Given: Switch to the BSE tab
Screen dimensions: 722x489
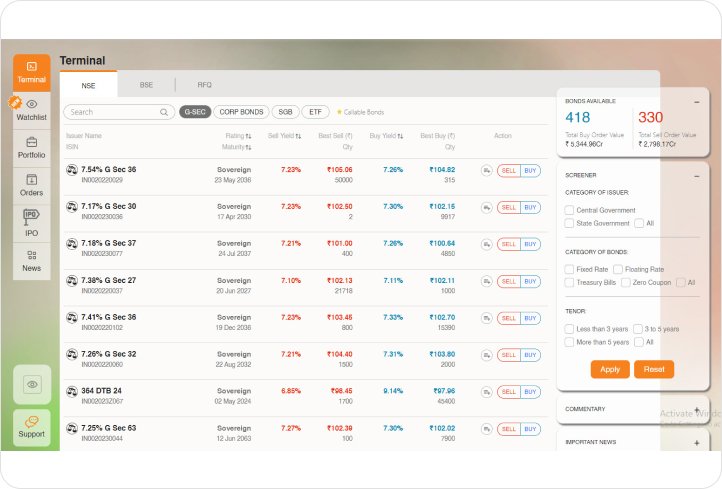Looking at the screenshot, I should (146, 85).
